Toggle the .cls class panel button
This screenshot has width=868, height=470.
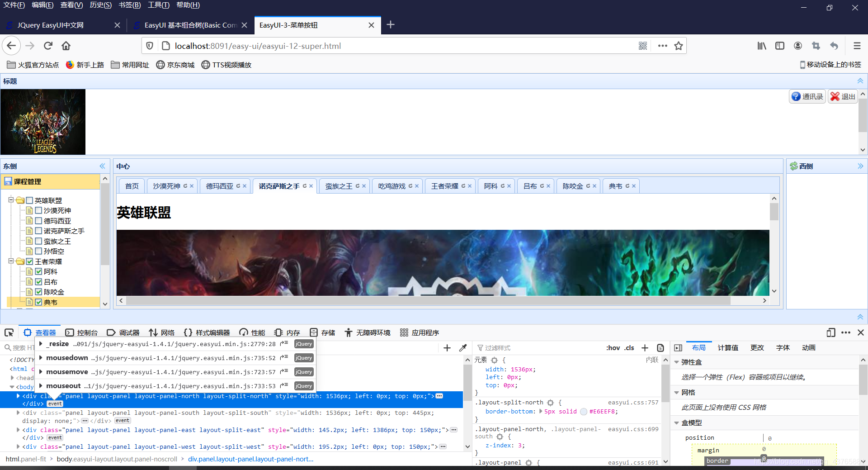(629, 348)
